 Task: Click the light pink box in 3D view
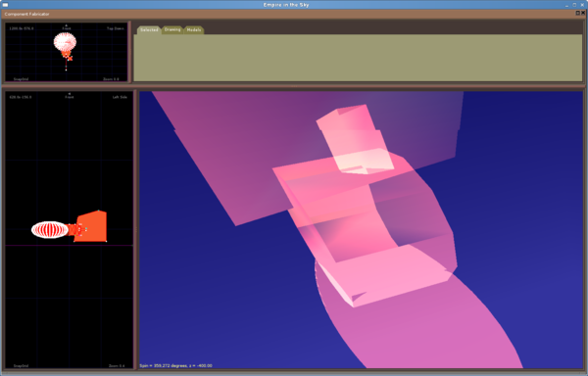point(355,139)
